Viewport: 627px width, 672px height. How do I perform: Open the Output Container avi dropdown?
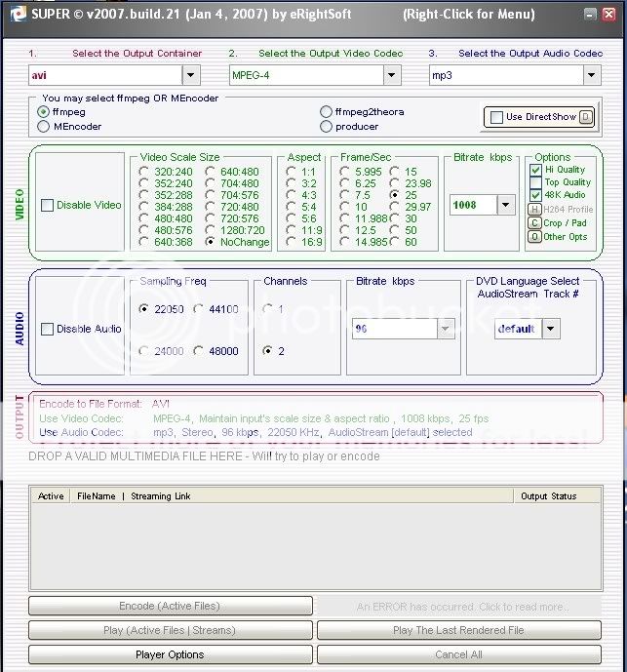pyautogui.click(x=190, y=75)
